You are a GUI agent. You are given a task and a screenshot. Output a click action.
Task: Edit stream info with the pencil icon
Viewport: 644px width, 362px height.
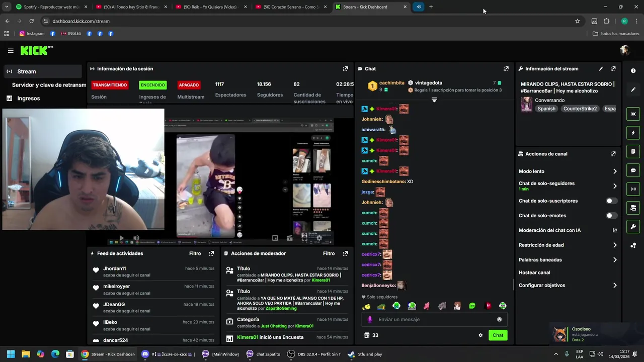(x=601, y=69)
